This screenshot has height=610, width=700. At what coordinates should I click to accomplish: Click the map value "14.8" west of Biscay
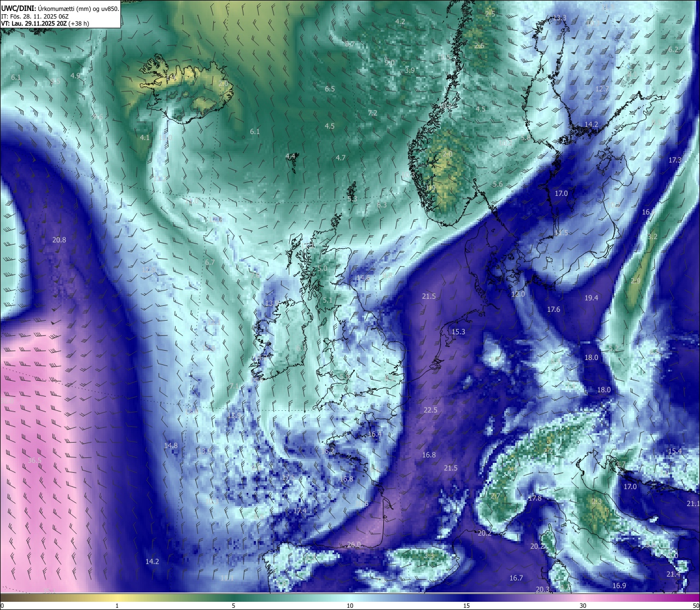point(171,446)
